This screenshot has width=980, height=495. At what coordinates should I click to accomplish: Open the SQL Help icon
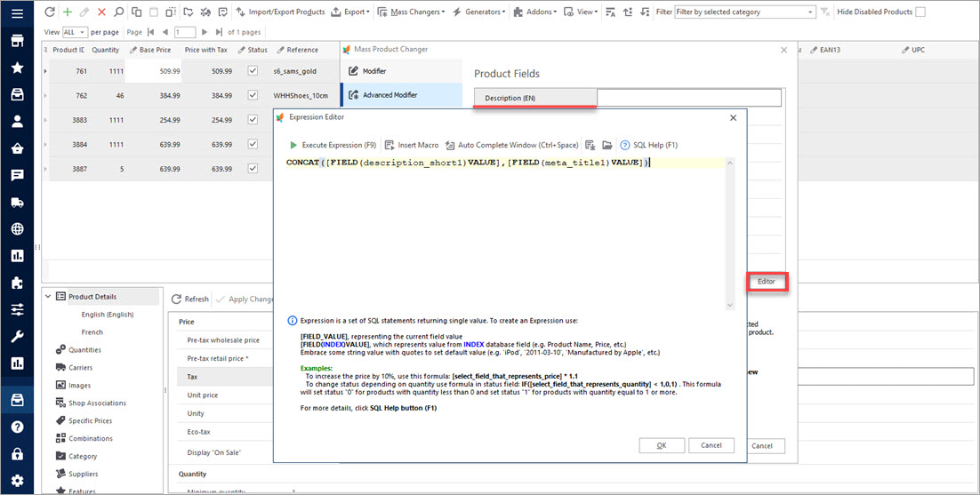[625, 145]
